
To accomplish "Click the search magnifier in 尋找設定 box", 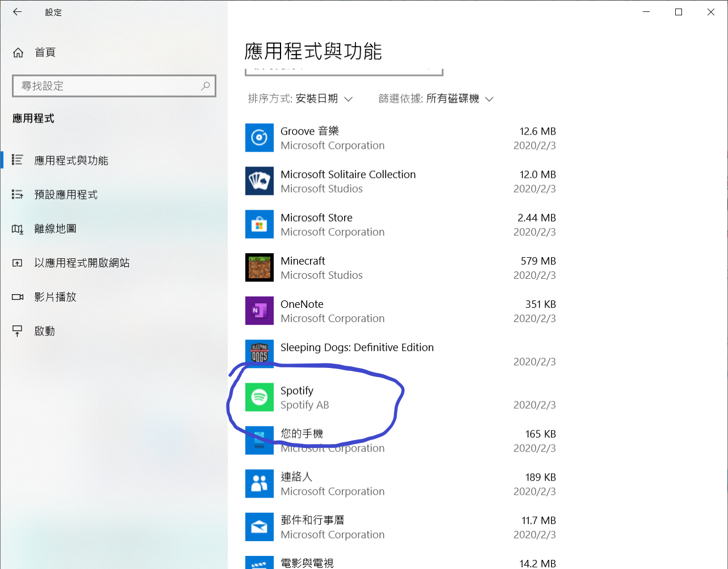I will tap(206, 86).
